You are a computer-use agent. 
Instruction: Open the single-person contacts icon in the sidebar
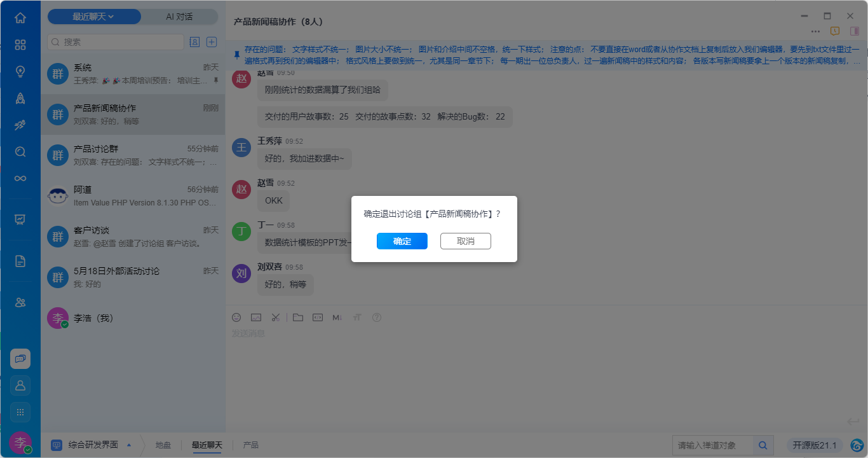tap(20, 385)
